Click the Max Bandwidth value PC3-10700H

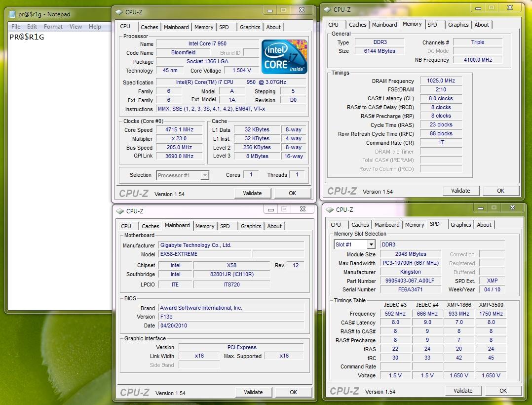[410, 263]
